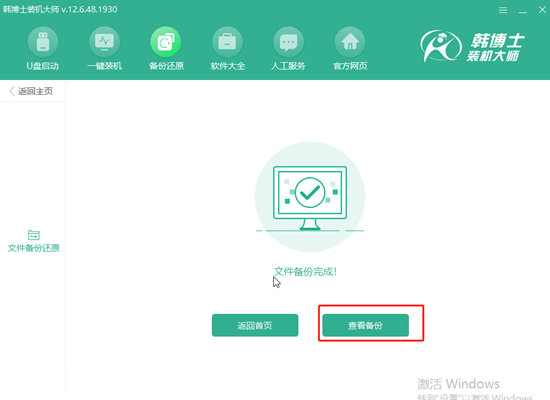Screen dimensions: 550x400
Task: Open 人工服务 chat bubble icon
Action: pos(288,42)
